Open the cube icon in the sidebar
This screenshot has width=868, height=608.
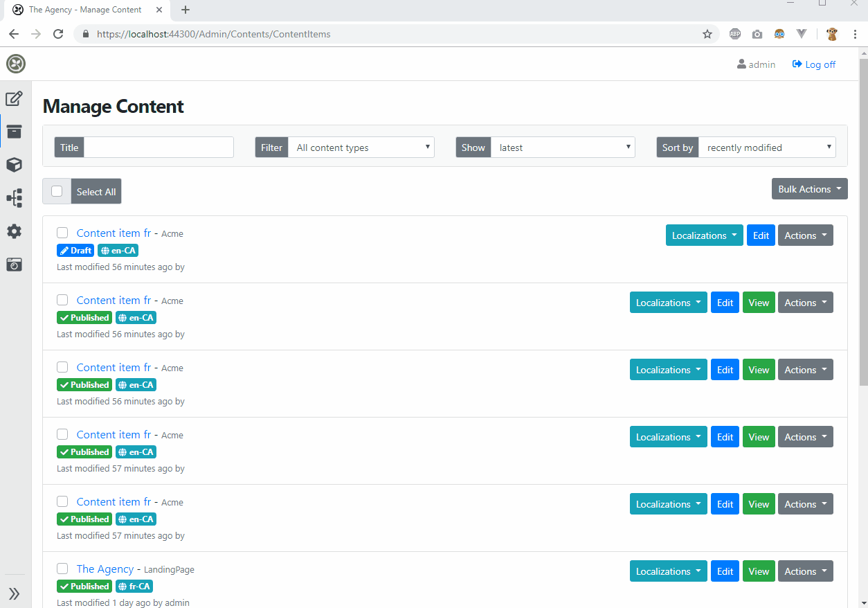pyautogui.click(x=15, y=165)
